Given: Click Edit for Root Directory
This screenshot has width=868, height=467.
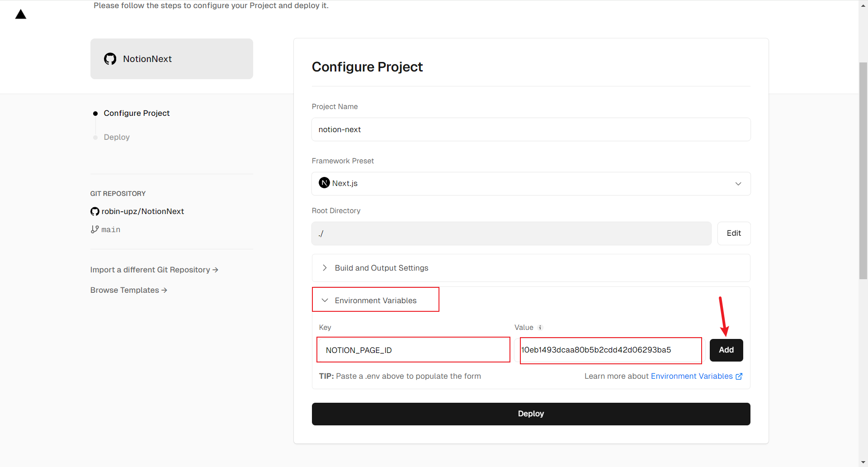Looking at the screenshot, I should click(x=734, y=233).
